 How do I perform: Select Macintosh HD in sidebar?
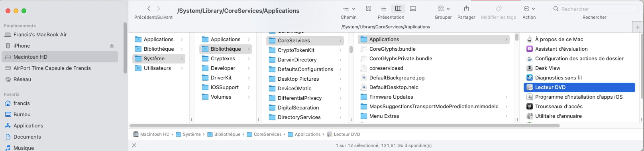(x=60, y=57)
